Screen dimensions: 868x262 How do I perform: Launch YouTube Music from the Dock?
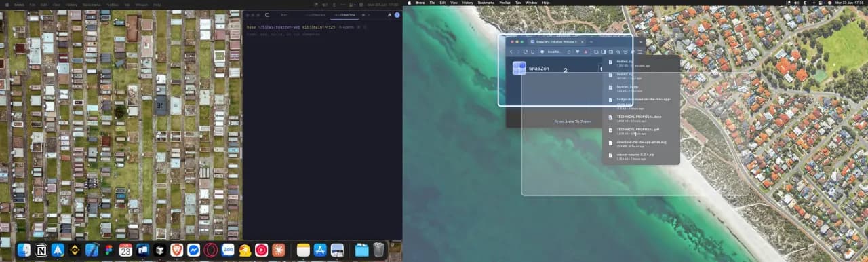click(261, 250)
